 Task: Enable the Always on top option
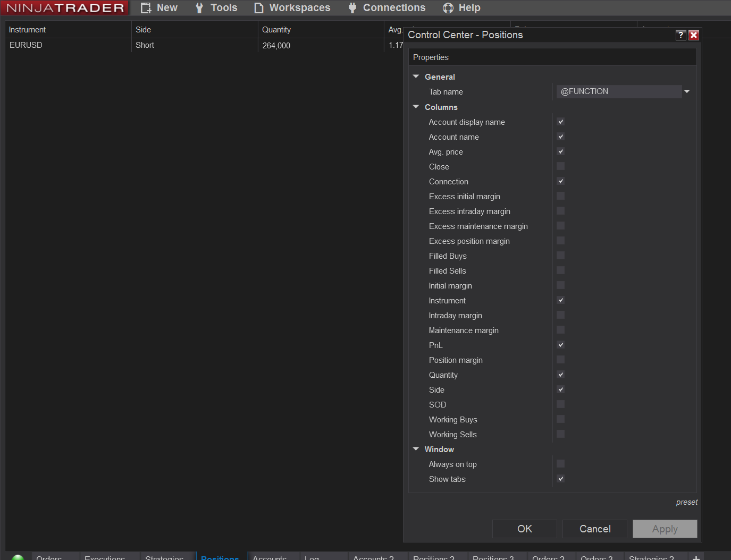560,464
